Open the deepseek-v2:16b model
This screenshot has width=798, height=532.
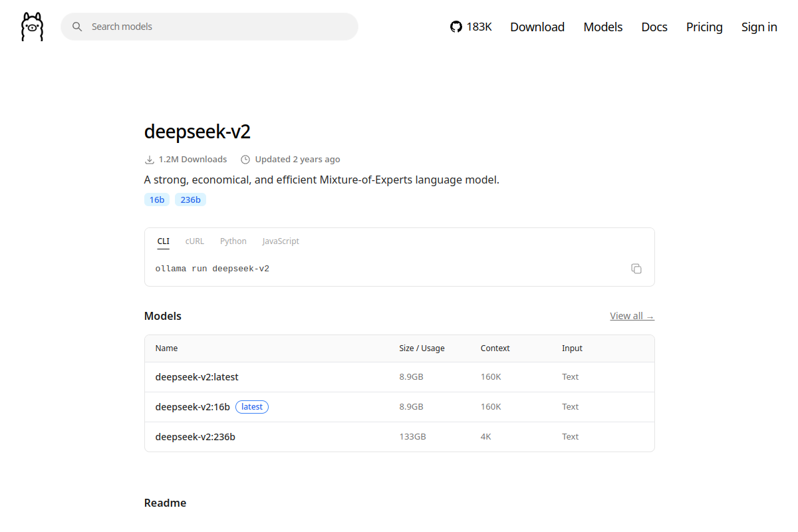tap(193, 406)
